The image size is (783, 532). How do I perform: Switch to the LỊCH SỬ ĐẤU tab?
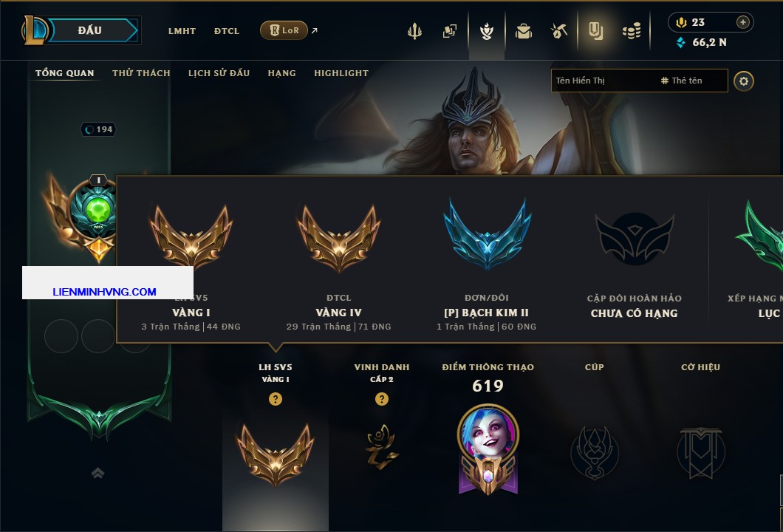tap(219, 73)
